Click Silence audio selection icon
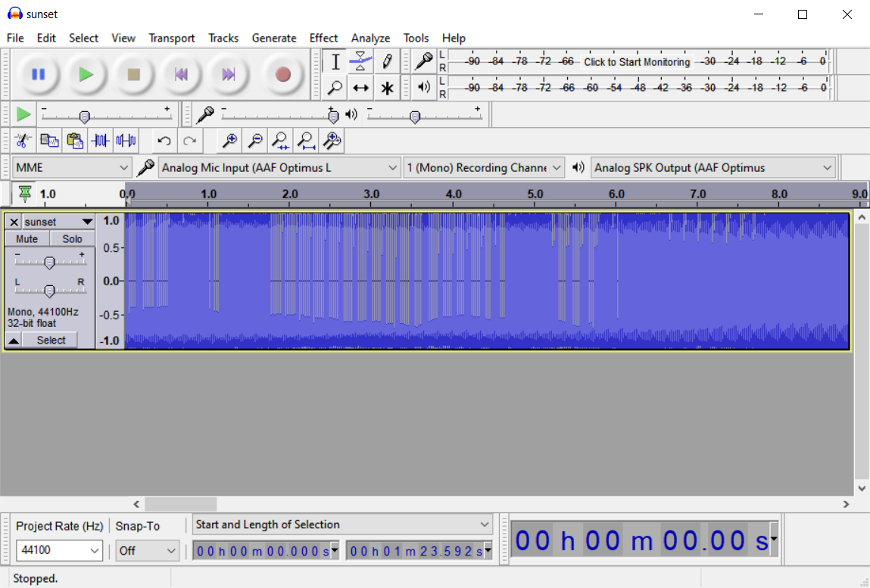 126,141
